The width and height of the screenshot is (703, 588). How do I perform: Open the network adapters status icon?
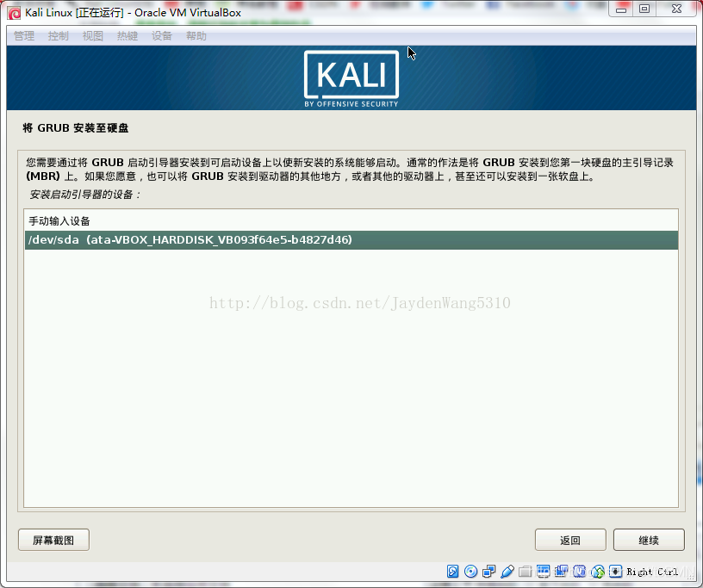pos(488,572)
